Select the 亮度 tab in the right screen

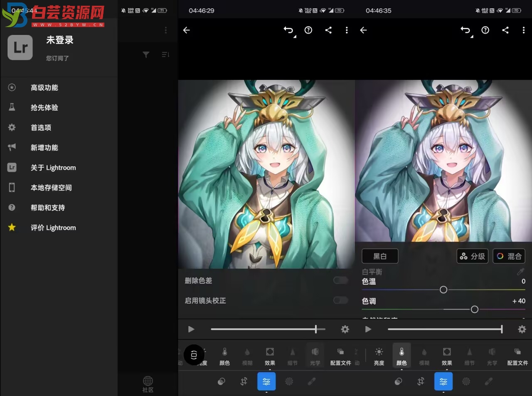coord(379,356)
